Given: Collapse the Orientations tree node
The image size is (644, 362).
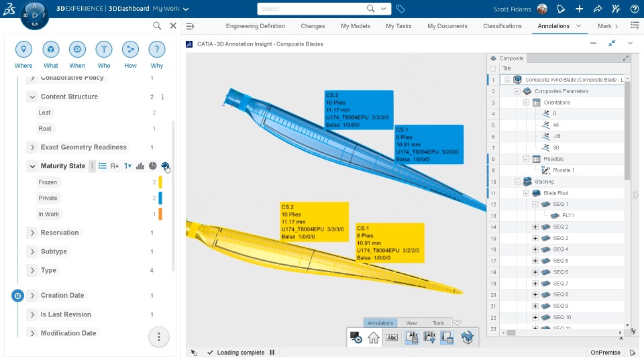Looking at the screenshot, I should (526, 102).
